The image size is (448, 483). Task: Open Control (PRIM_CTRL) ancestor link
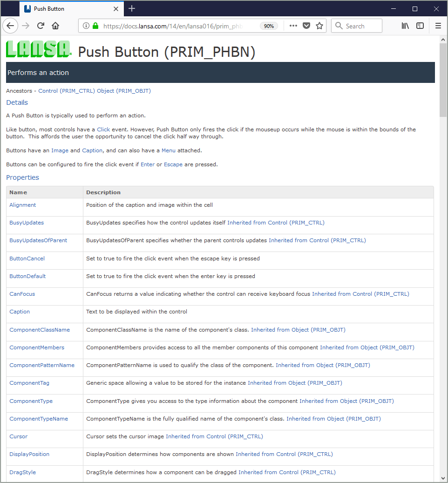point(67,91)
